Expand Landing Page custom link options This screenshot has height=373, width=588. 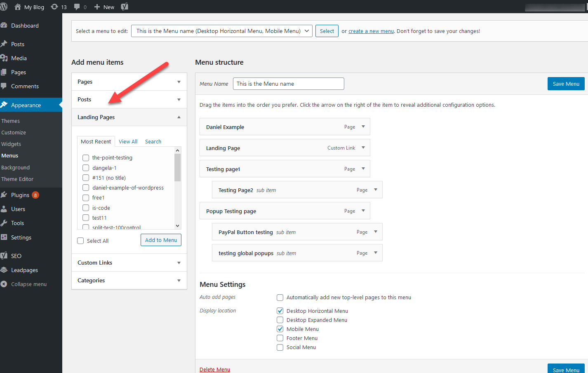tap(363, 148)
